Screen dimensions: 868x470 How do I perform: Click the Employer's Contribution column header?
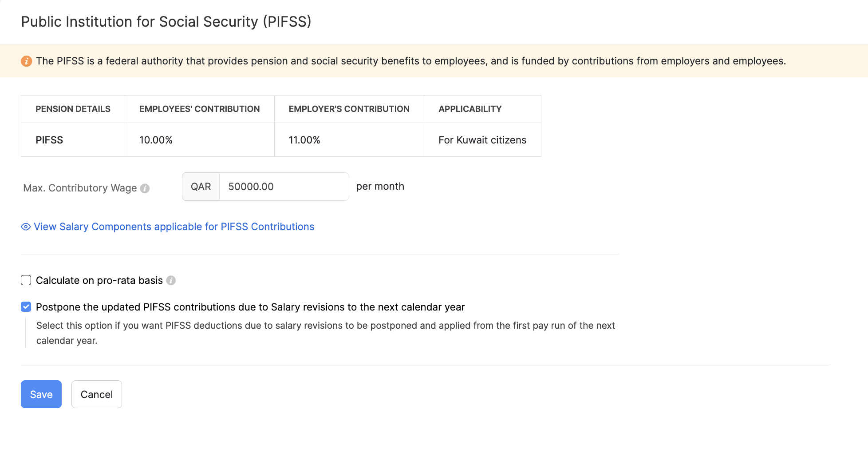(349, 109)
